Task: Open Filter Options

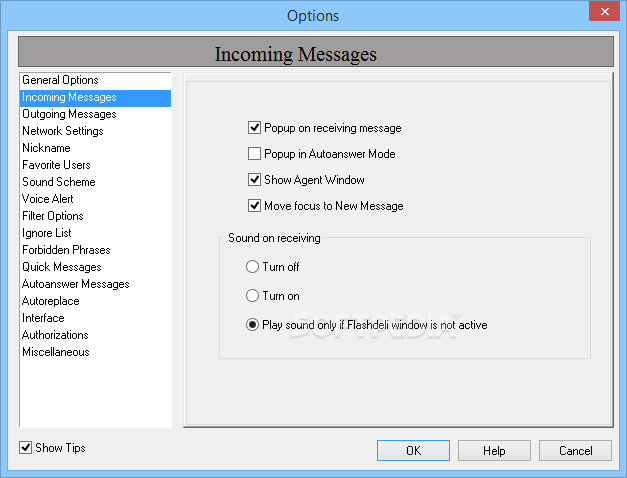Action: (x=95, y=216)
